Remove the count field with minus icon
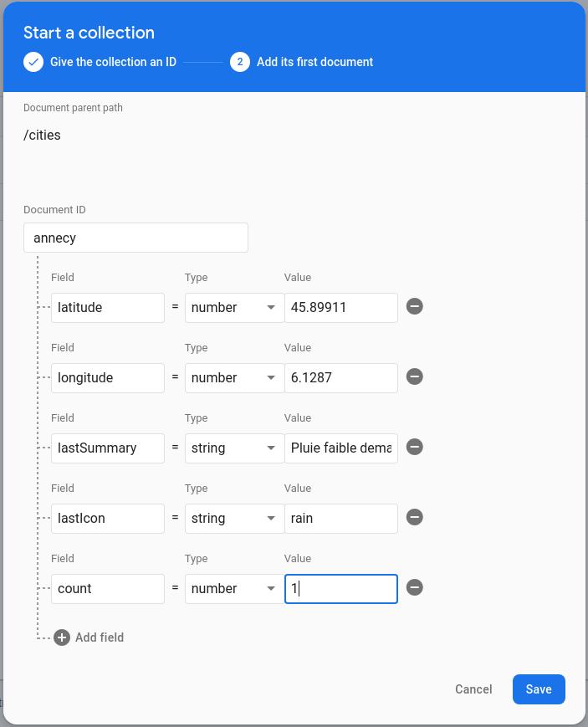 (x=414, y=588)
